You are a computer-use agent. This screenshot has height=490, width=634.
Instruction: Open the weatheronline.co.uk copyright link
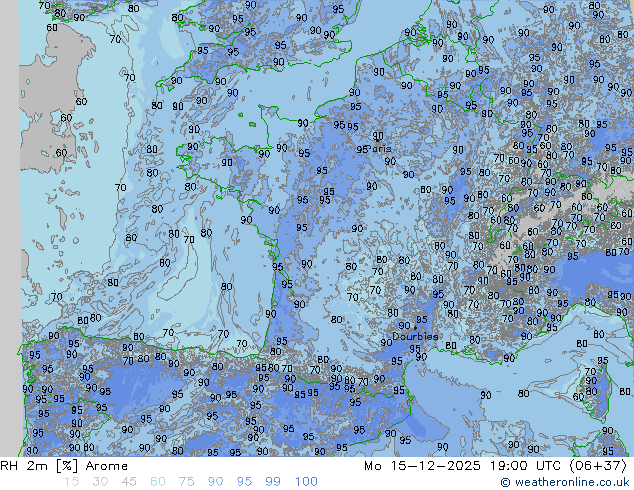[565, 482]
